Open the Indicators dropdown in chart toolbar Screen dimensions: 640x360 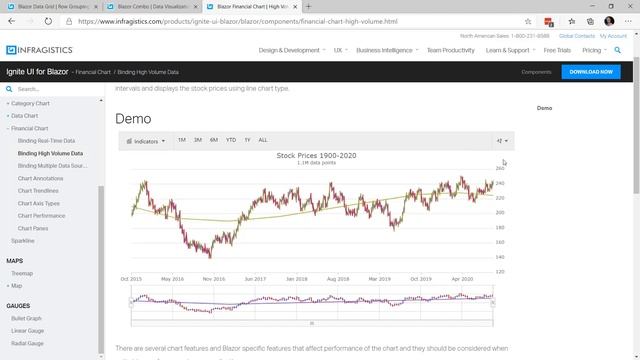pos(146,141)
